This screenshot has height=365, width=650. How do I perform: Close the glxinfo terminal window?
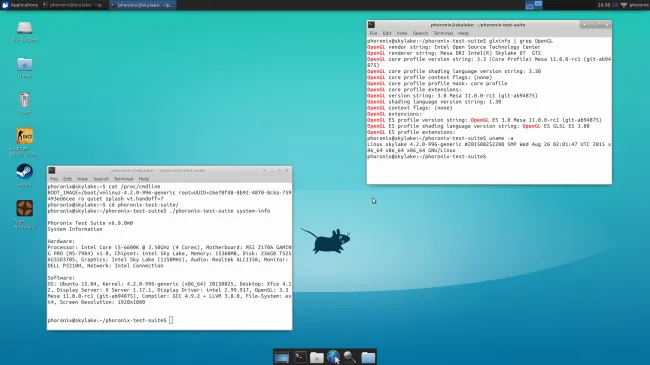coord(606,25)
